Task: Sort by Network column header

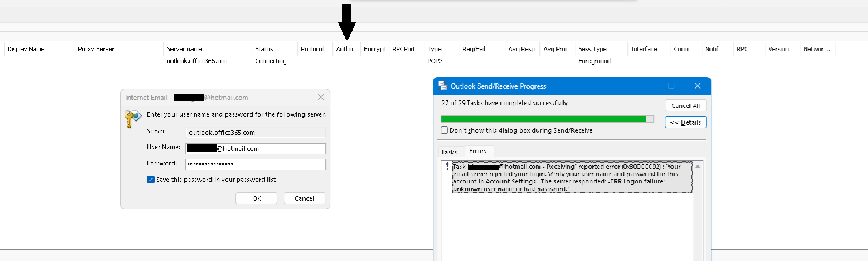Action: 817,49
